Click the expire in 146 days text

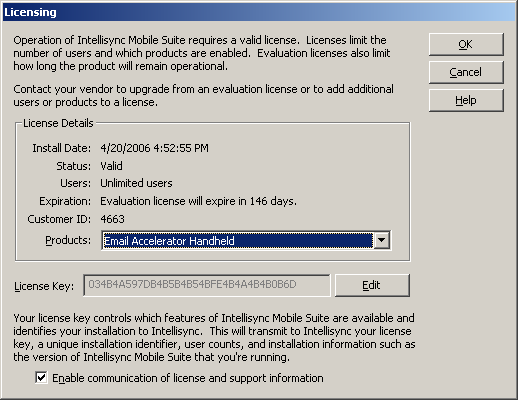251,201
